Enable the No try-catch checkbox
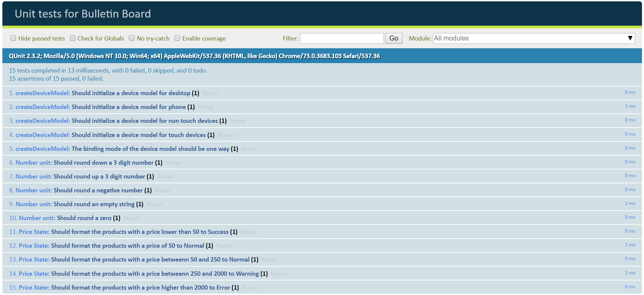Screen dimensions: 644x295 [132, 38]
